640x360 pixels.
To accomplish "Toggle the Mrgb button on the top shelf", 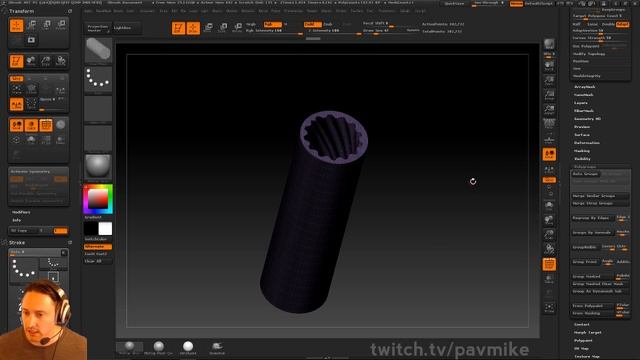I will point(251,24).
